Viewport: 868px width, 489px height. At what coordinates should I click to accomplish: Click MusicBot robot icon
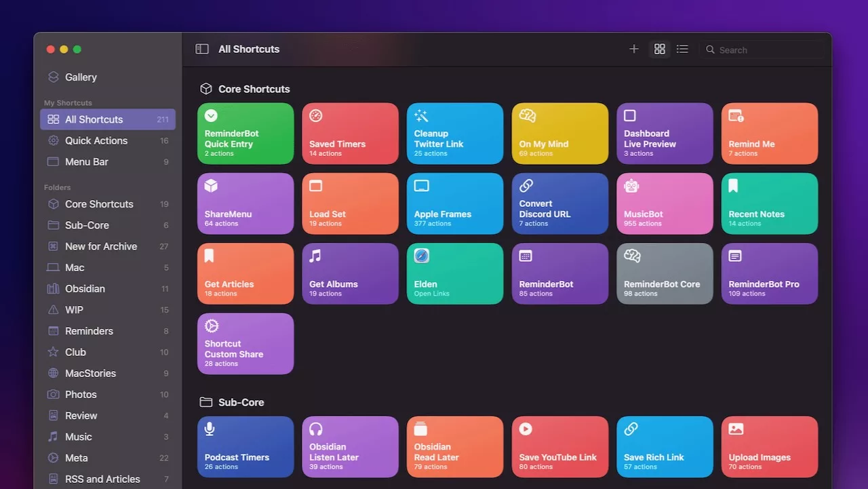click(631, 186)
